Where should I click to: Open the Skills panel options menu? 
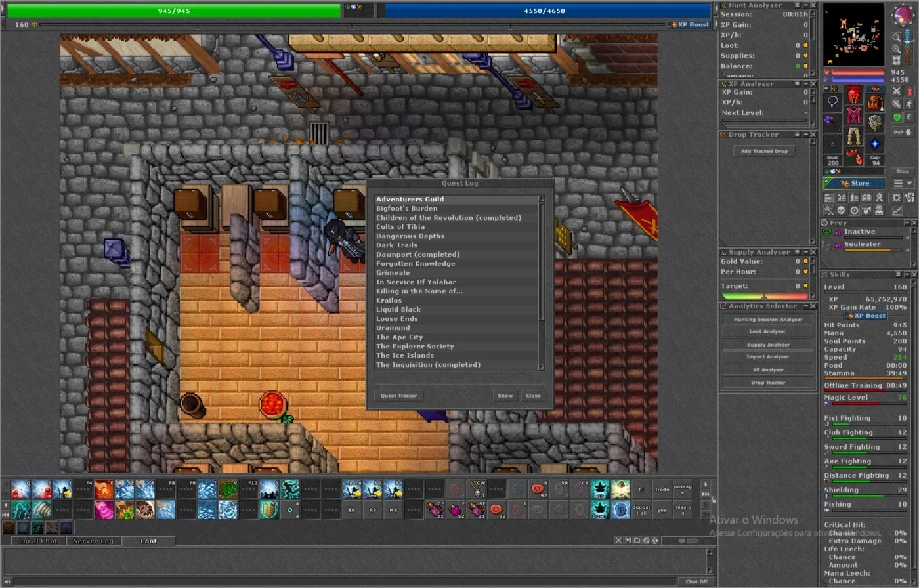click(x=898, y=274)
